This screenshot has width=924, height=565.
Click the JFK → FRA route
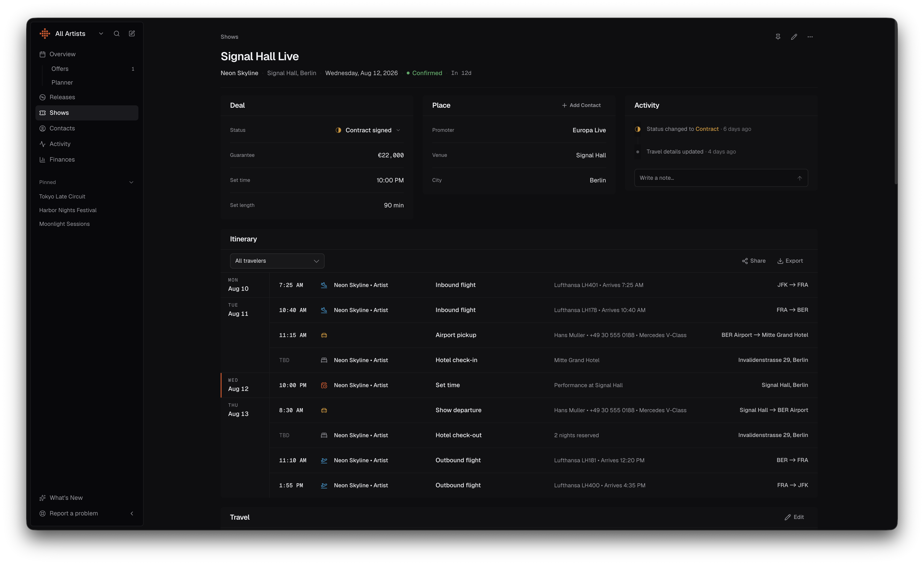click(792, 285)
